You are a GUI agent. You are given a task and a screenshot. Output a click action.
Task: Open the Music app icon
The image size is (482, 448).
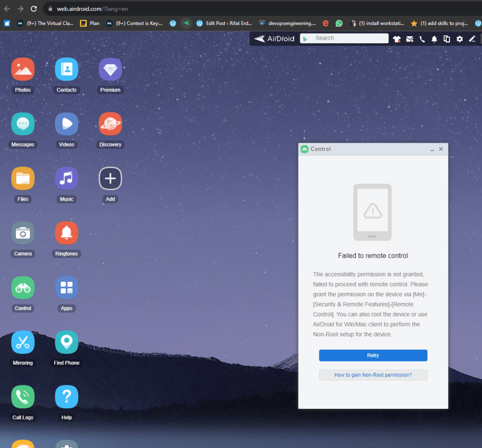coord(66,179)
